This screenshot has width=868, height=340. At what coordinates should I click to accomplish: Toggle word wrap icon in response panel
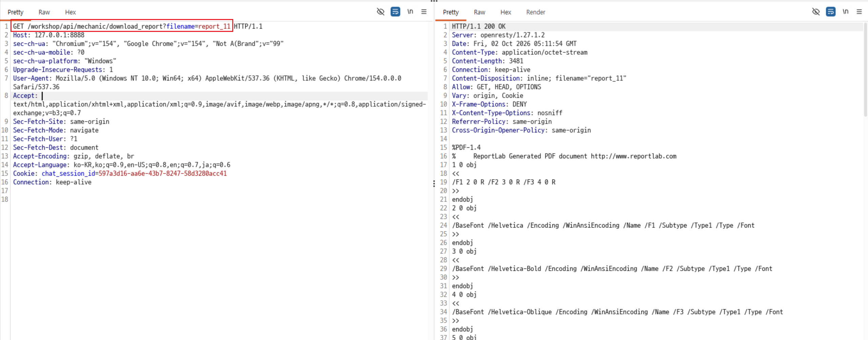[831, 12]
